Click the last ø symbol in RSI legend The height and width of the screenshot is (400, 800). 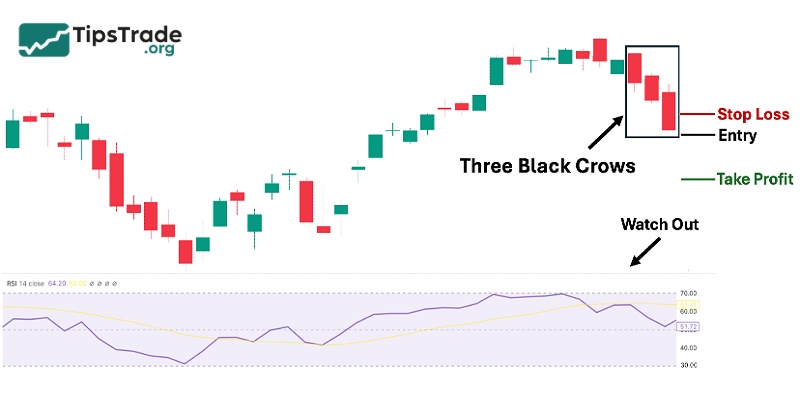[x=114, y=284]
